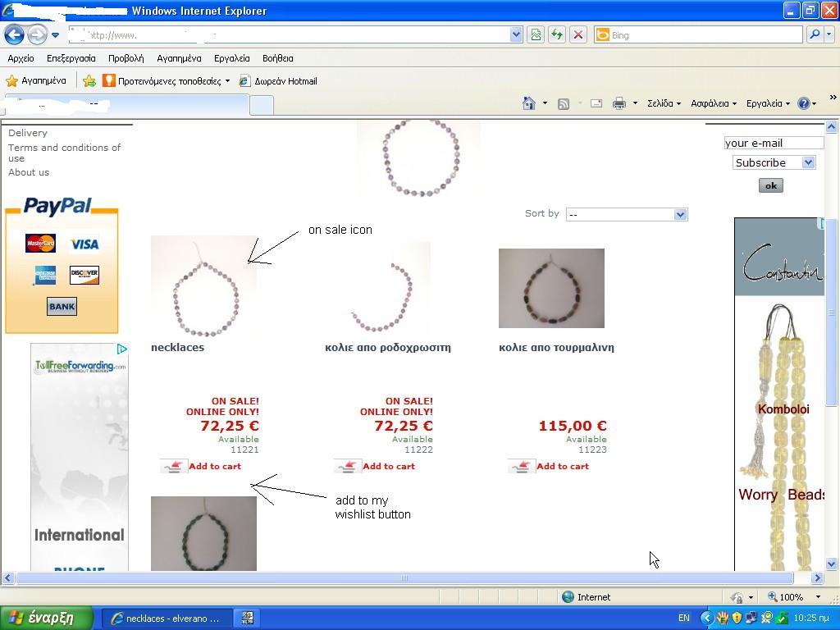Open Προτεινόμενες τοποθεσίες suggested sites
Screen dimensions: 840x630
pyautogui.click(x=166, y=81)
